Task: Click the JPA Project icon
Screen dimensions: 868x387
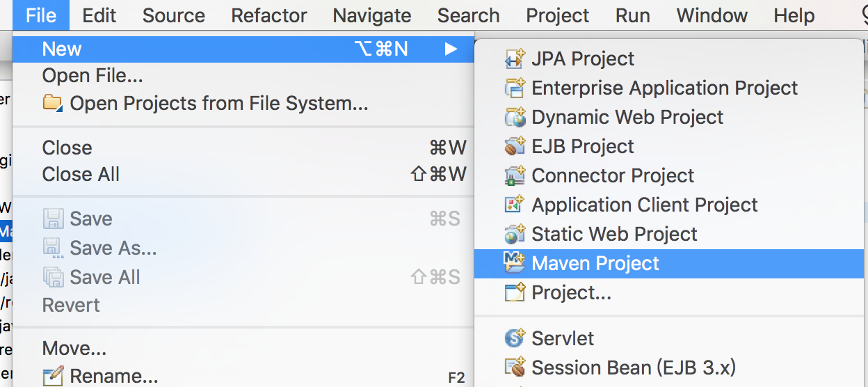Action: [x=514, y=59]
